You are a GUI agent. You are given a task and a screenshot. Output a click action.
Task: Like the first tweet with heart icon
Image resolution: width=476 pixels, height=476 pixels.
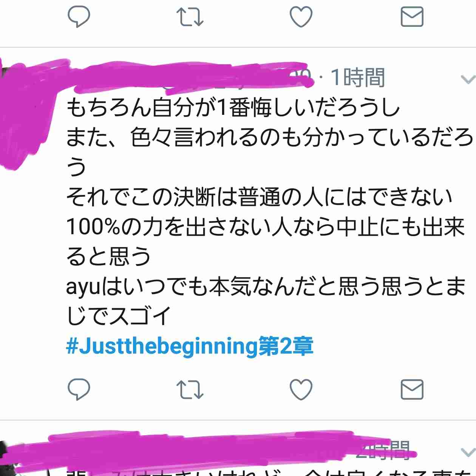click(301, 17)
